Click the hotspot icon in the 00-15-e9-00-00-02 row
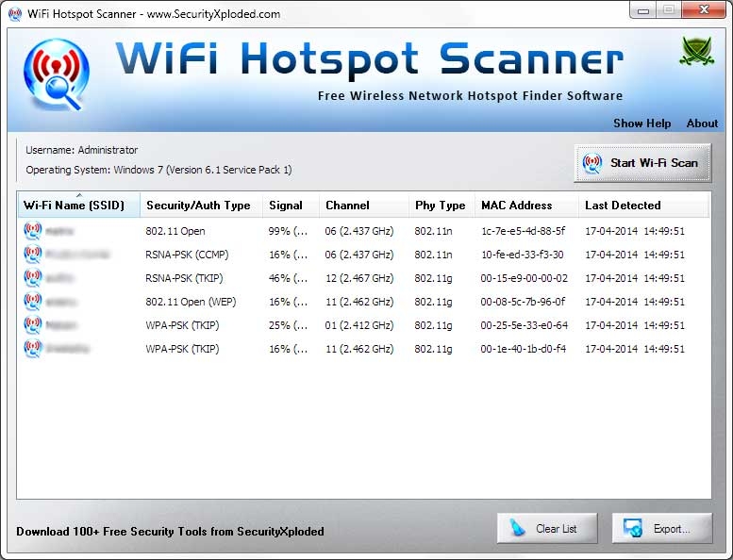This screenshot has height=560, width=733. pyautogui.click(x=33, y=278)
